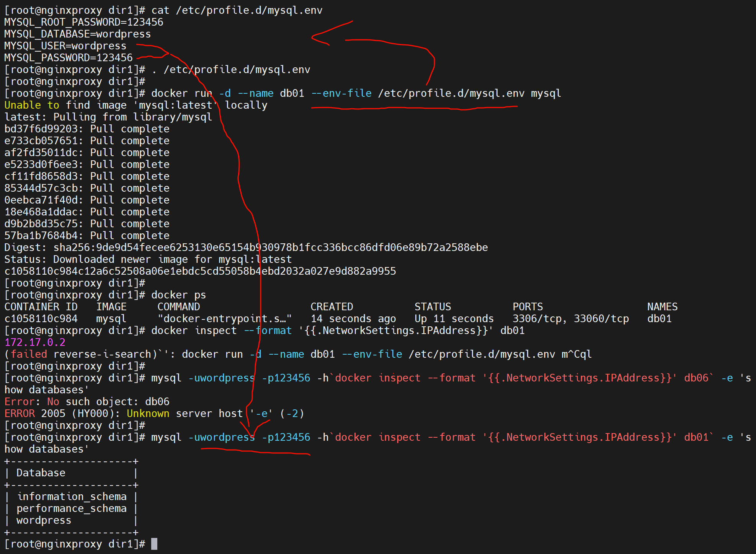Click the 172.17.0.2 IP address output
756x554 pixels.
[35, 342]
